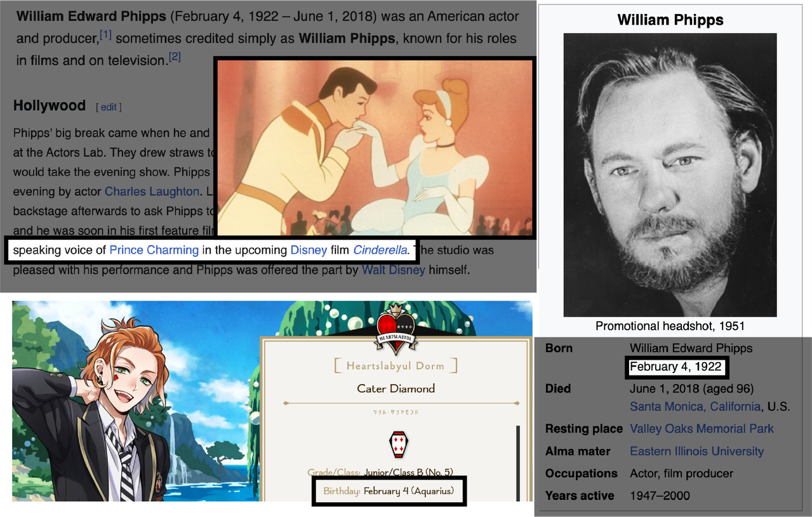This screenshot has height=517, width=812.
Task: Click the Cinderella and prince animation still
Action: coord(375,148)
